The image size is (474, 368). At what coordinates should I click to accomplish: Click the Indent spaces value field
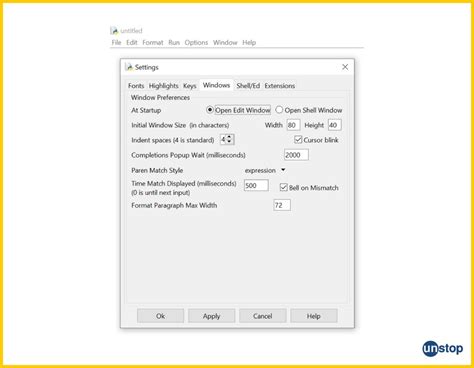coord(223,140)
